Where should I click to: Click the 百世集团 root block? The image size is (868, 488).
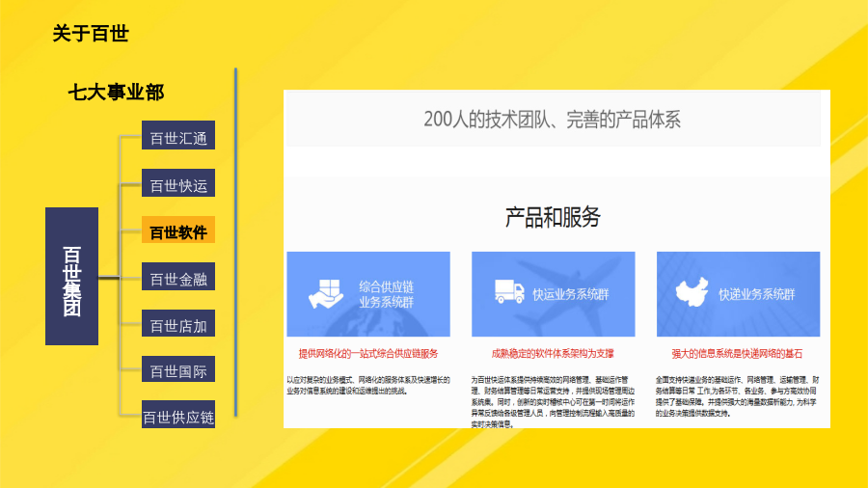coord(72,276)
